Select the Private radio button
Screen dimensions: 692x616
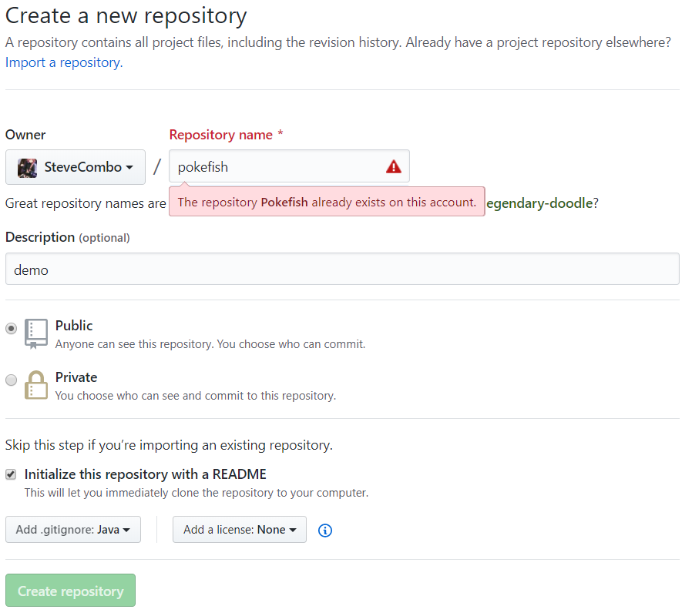(x=12, y=380)
